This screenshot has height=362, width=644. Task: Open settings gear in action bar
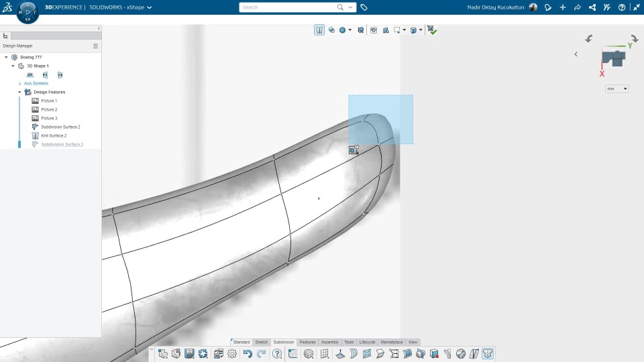tap(232, 353)
